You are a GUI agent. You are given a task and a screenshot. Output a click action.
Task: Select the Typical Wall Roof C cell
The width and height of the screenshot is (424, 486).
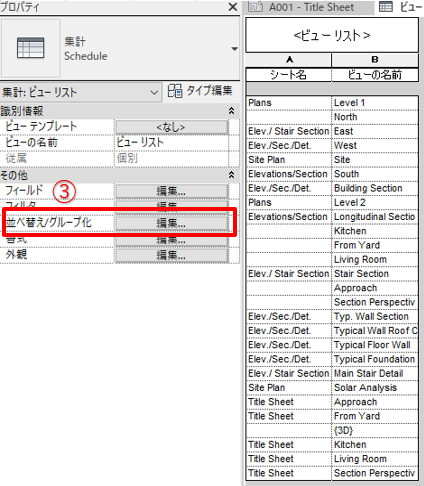375,331
